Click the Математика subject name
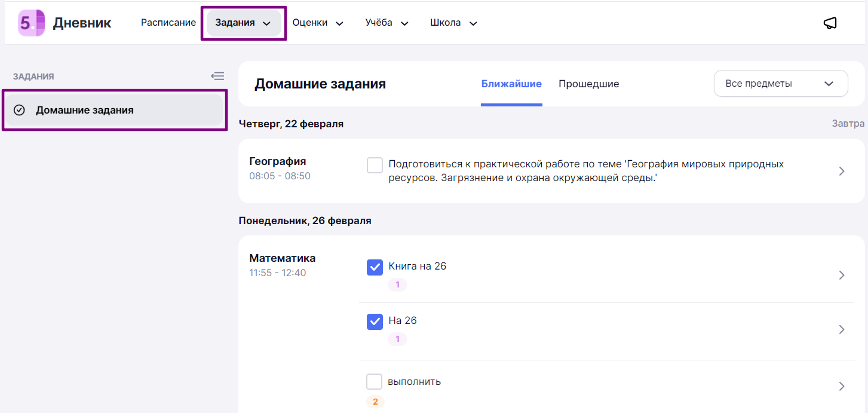The height and width of the screenshot is (413, 868). click(283, 258)
